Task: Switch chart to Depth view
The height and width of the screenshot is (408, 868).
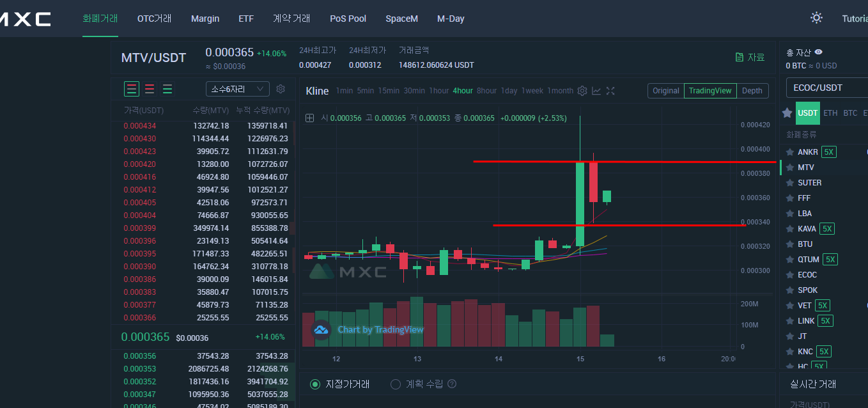Action: click(752, 91)
